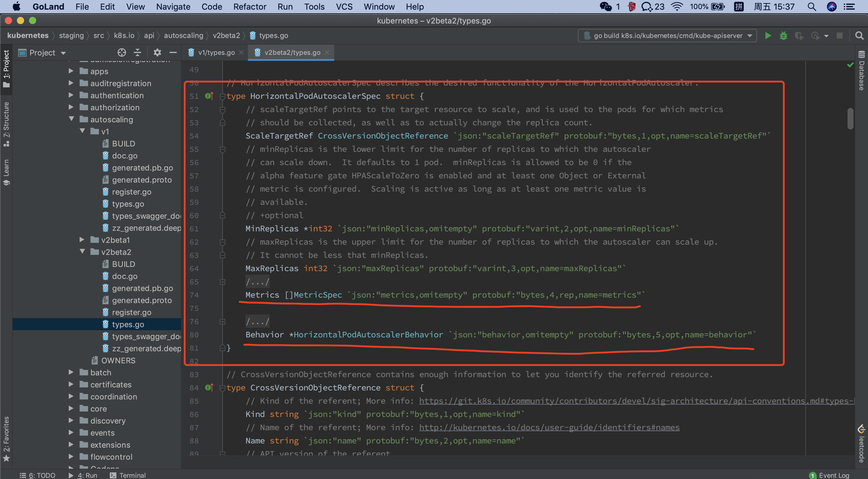868x479 pixels.
Task: Open Project panel settings gear
Action: tap(157, 52)
